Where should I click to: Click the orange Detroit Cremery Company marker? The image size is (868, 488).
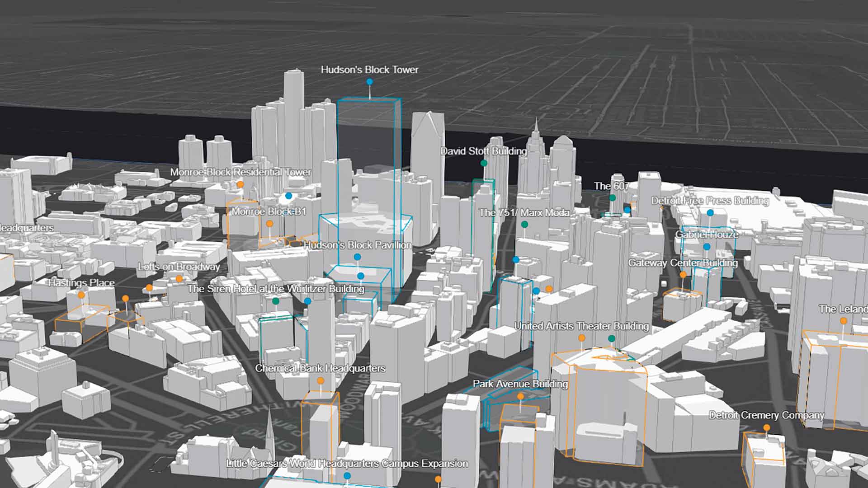(x=767, y=427)
